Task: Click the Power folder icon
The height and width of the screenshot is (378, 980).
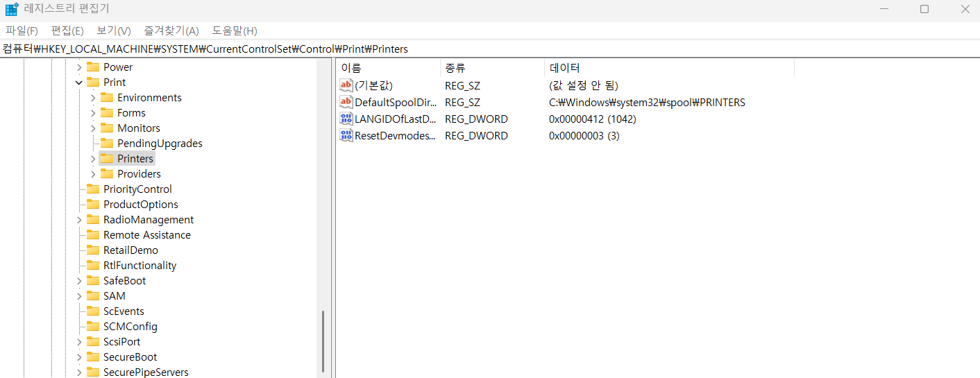Action: click(x=93, y=67)
